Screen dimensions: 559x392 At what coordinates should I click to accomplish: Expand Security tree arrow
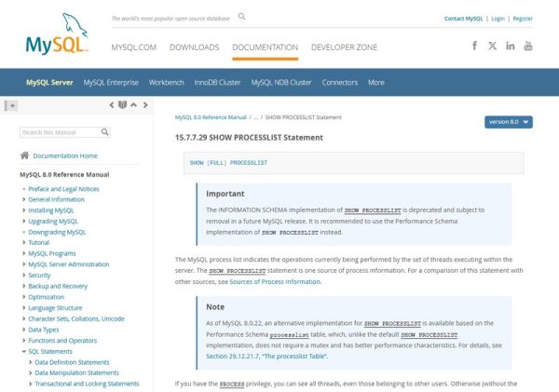(x=24, y=275)
